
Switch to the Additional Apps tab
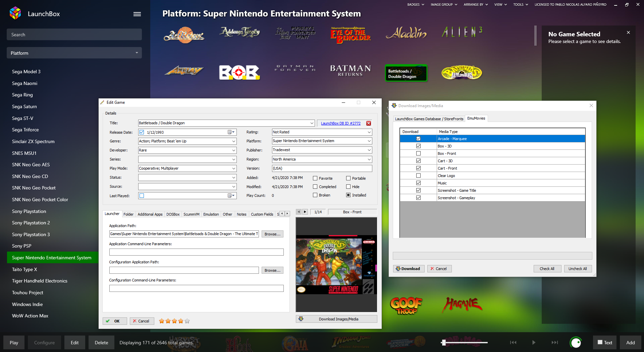tap(150, 214)
